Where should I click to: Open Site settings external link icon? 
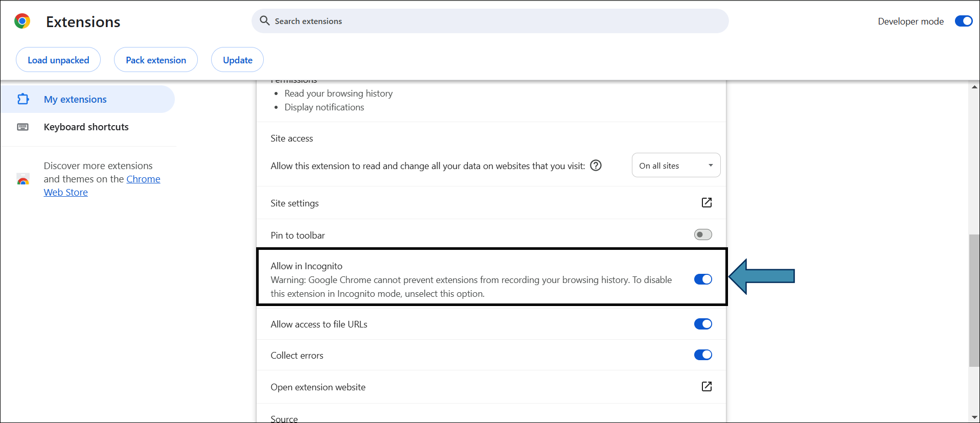tap(706, 203)
